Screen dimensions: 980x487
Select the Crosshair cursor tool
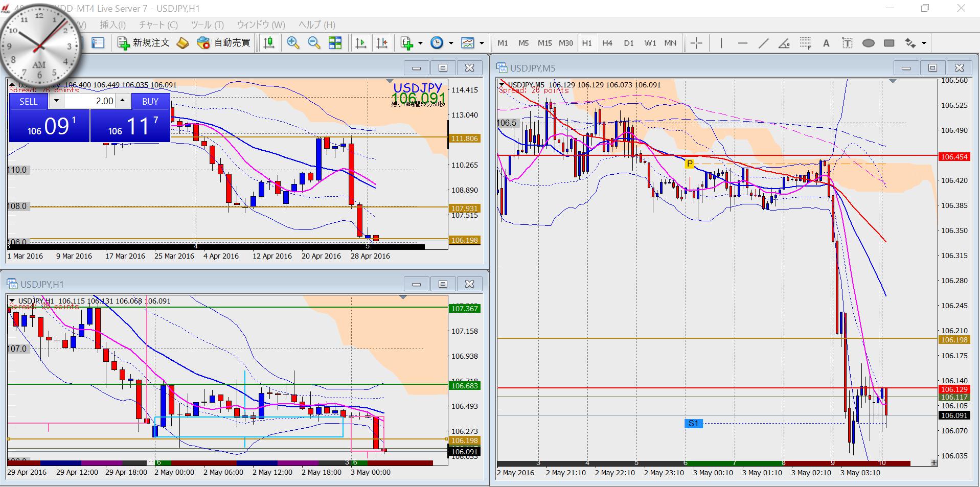pos(696,43)
